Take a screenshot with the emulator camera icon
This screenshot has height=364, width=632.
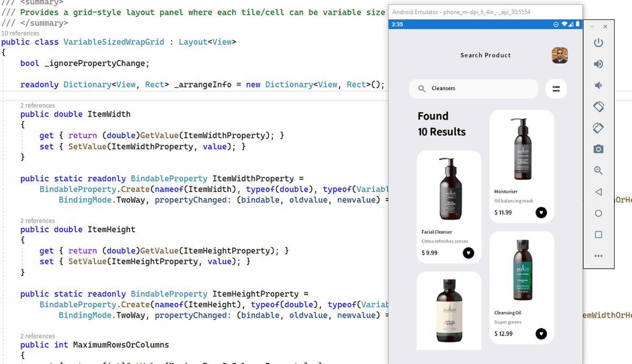tap(598, 149)
